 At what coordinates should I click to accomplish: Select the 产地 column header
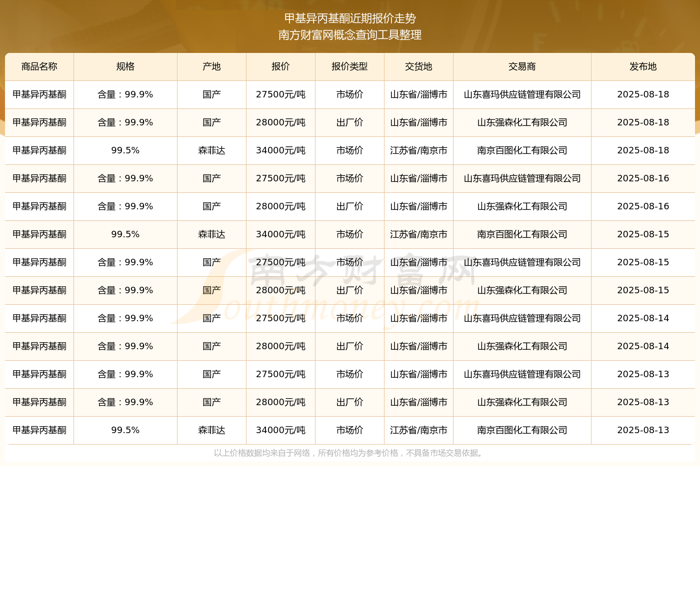tap(212, 66)
